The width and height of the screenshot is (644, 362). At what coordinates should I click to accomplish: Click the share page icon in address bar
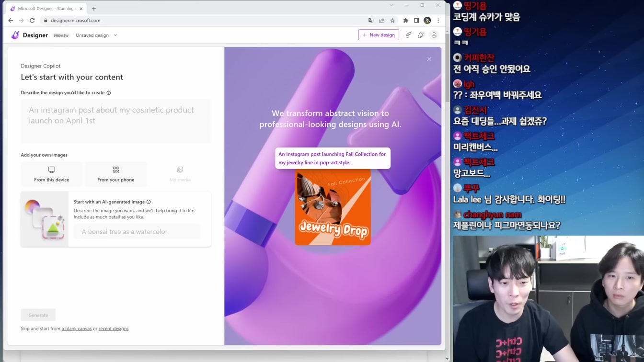click(x=381, y=21)
